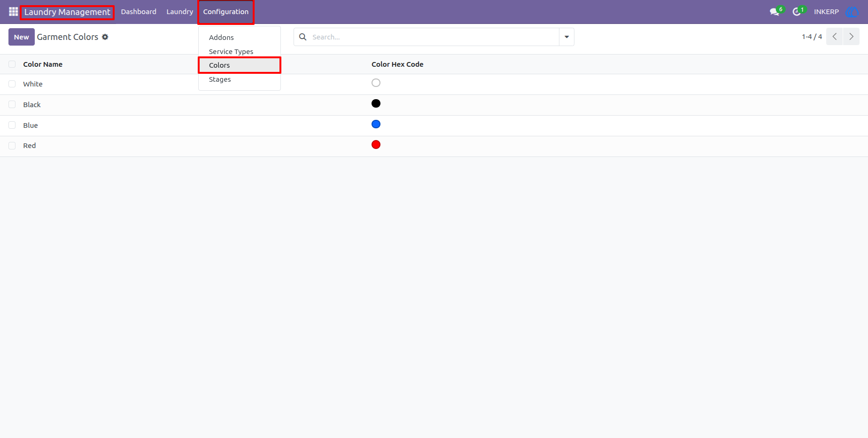Click the New button

click(x=22, y=37)
